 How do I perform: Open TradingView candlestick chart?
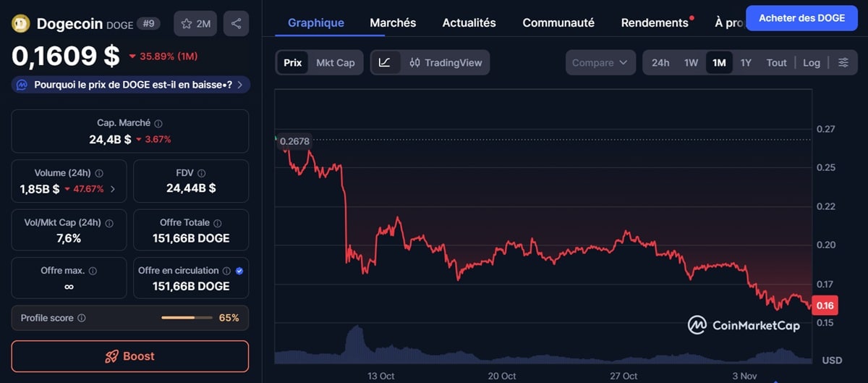point(446,62)
